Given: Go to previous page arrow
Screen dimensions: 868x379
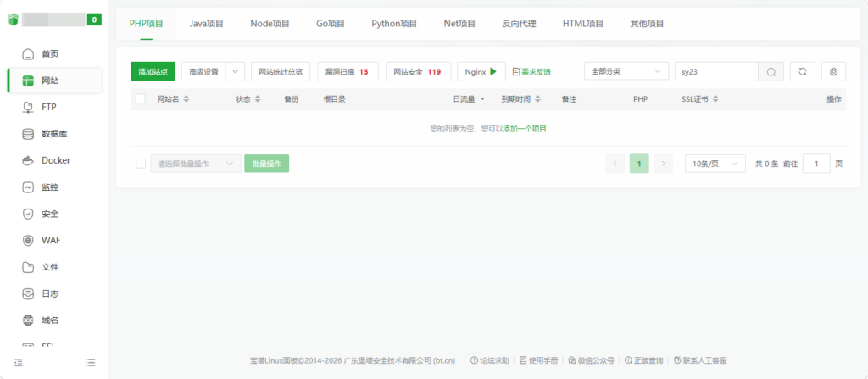Looking at the screenshot, I should point(615,164).
